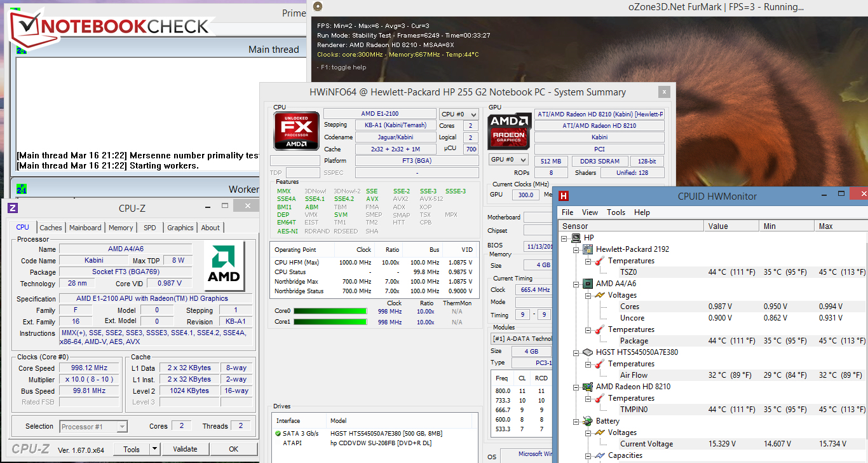Click the Core1 green load bar in HWiNFO64
Viewport: 868px width, 463px height.
pos(330,322)
